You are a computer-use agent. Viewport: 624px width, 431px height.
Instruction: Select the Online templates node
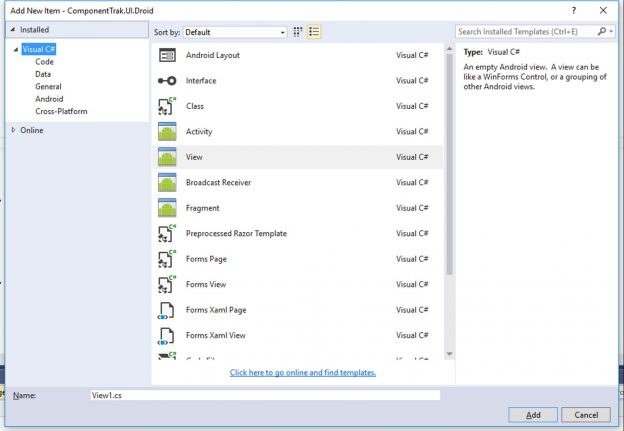coord(32,130)
